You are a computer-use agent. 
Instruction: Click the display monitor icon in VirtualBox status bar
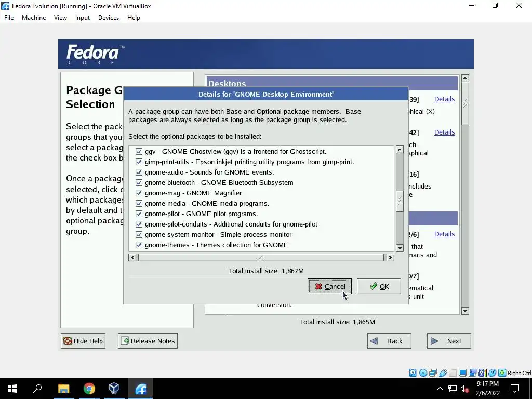[462, 373]
